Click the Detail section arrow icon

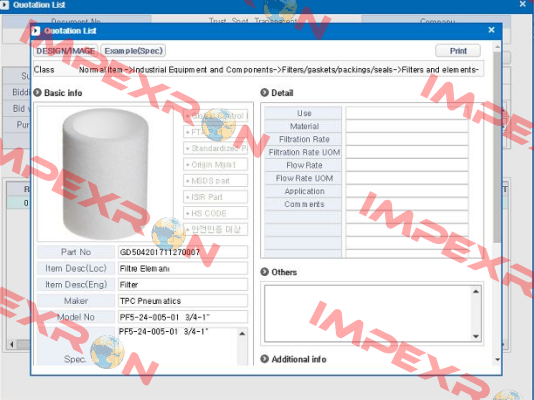tap(264, 92)
